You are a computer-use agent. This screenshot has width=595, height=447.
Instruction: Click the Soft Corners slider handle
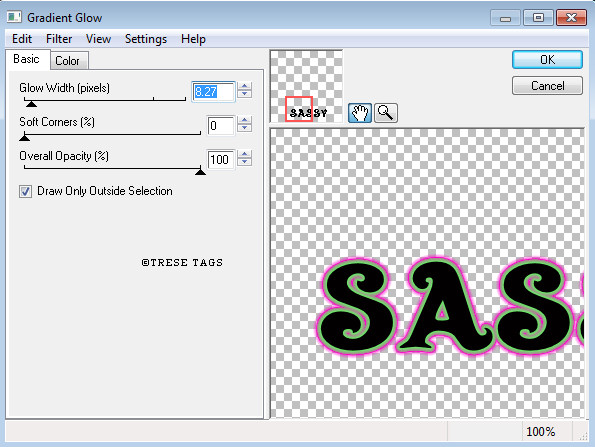[24, 137]
